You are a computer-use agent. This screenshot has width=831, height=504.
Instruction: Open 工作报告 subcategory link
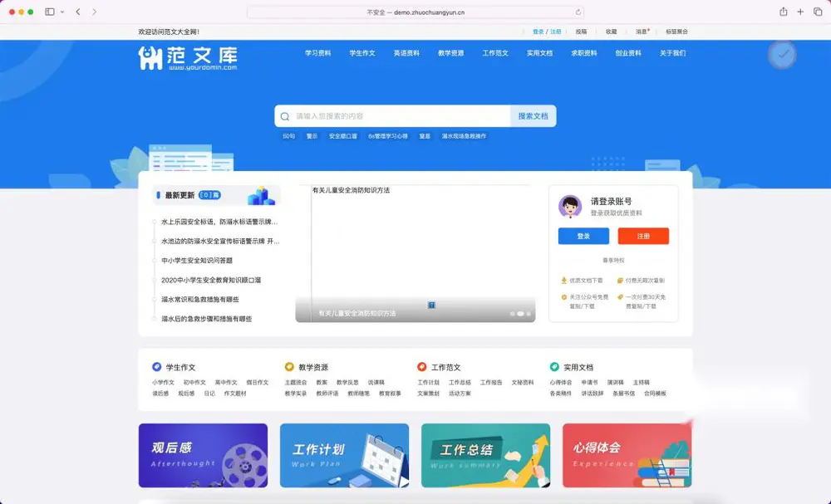pyautogui.click(x=491, y=382)
